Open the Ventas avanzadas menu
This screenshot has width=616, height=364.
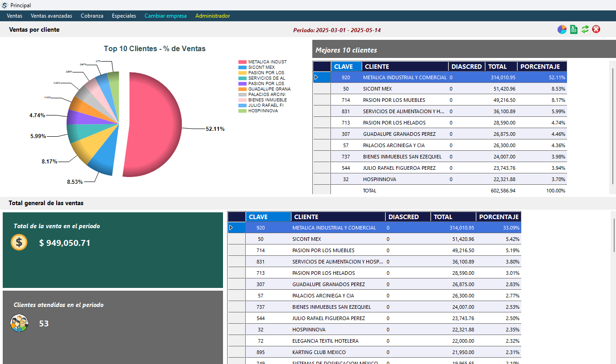pos(51,16)
